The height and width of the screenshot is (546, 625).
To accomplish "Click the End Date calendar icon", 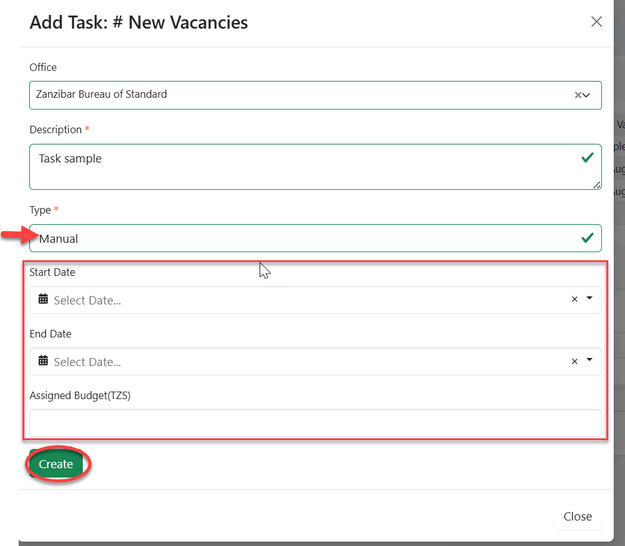I will click(43, 361).
